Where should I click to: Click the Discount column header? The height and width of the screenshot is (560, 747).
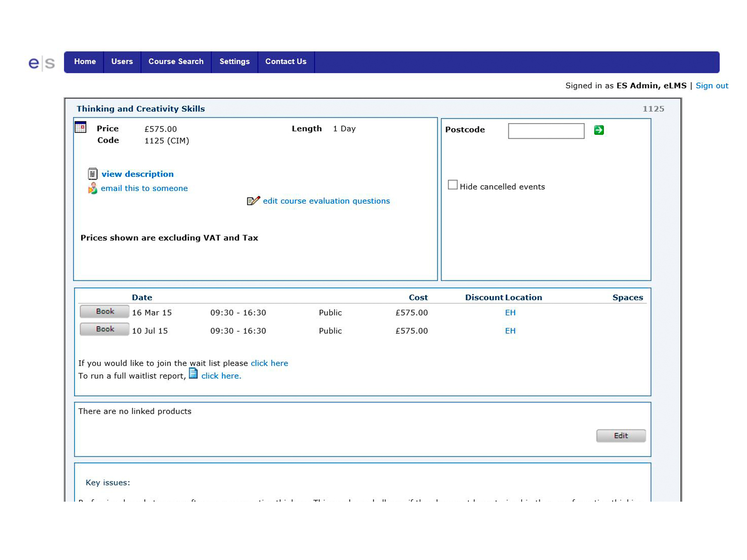(x=484, y=297)
